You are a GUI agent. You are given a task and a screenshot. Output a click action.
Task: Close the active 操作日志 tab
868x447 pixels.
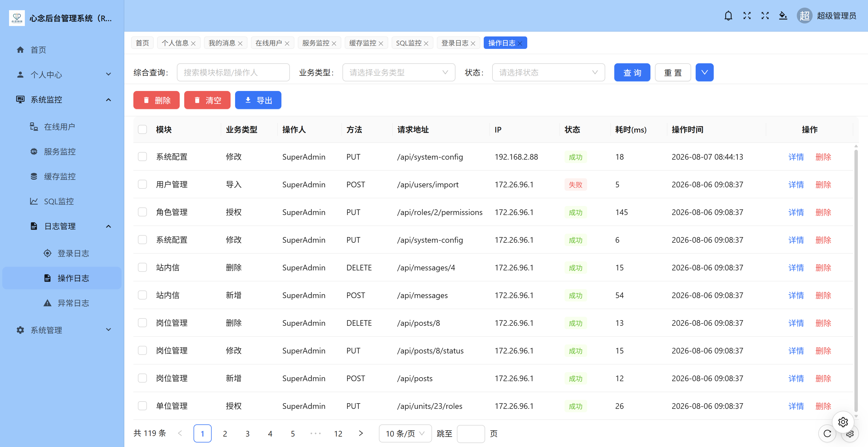click(520, 44)
